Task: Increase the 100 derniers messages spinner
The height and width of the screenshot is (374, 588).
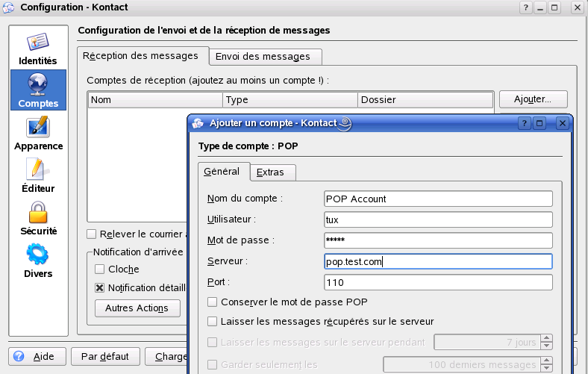Action: (546, 361)
